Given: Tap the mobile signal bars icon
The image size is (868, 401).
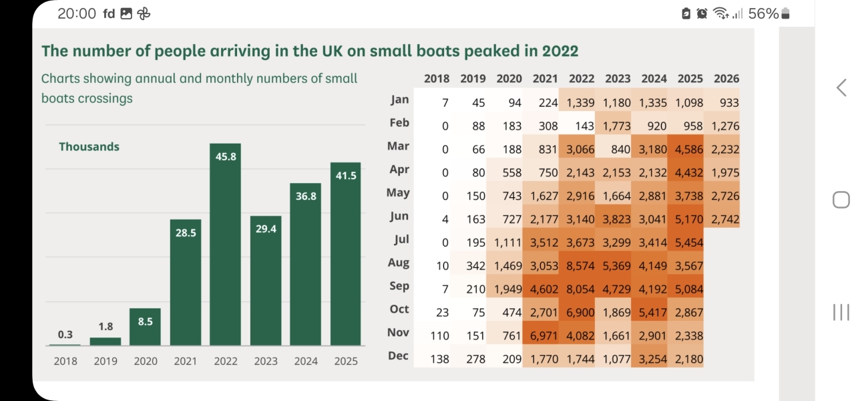Looking at the screenshot, I should click(738, 13).
